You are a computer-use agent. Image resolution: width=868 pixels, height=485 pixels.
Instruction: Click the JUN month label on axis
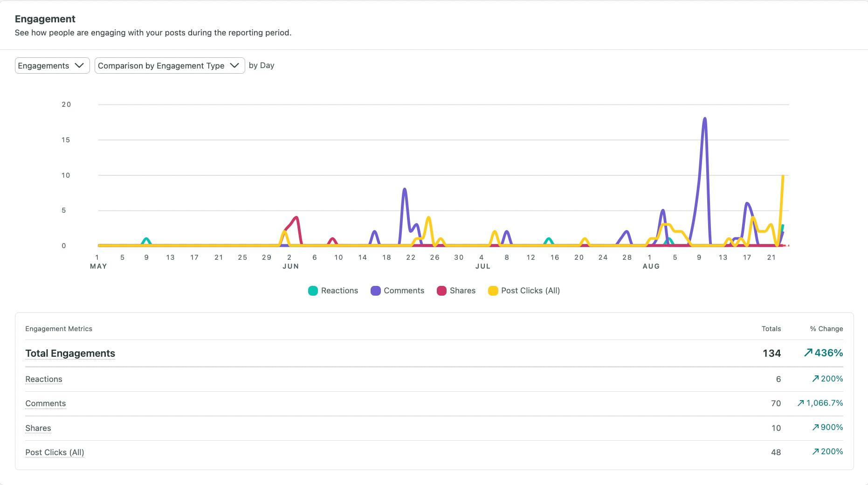click(290, 266)
